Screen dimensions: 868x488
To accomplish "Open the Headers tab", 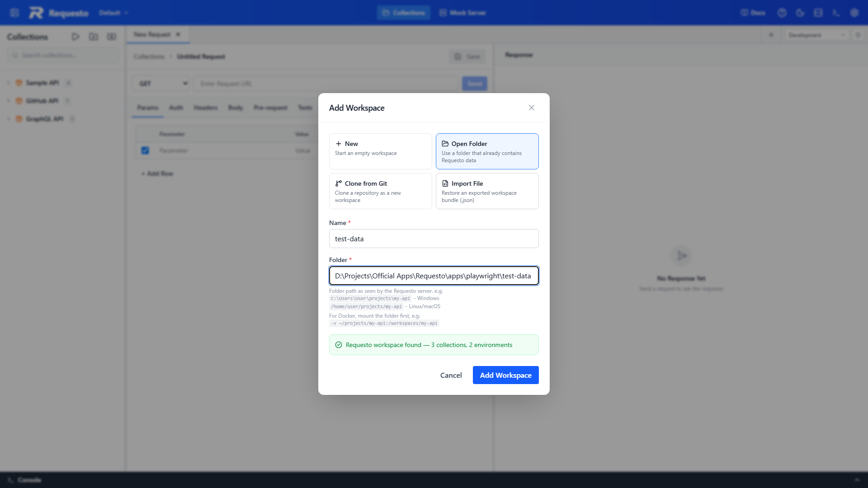I will tap(206, 108).
